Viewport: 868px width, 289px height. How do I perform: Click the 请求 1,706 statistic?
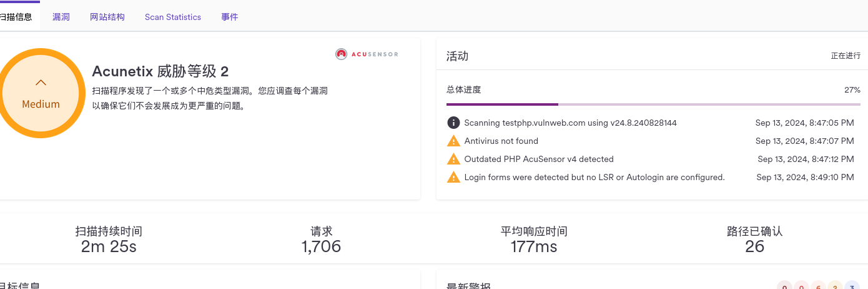coord(322,240)
